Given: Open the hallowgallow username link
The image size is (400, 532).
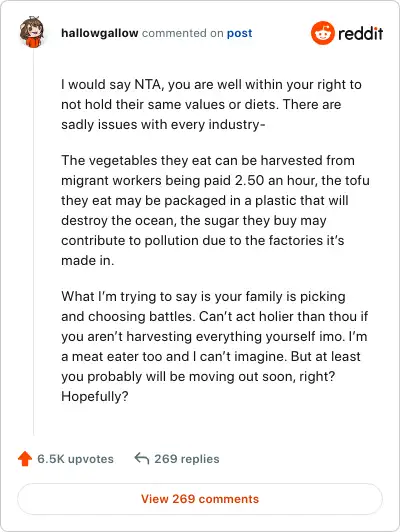Looking at the screenshot, I should (100, 33).
